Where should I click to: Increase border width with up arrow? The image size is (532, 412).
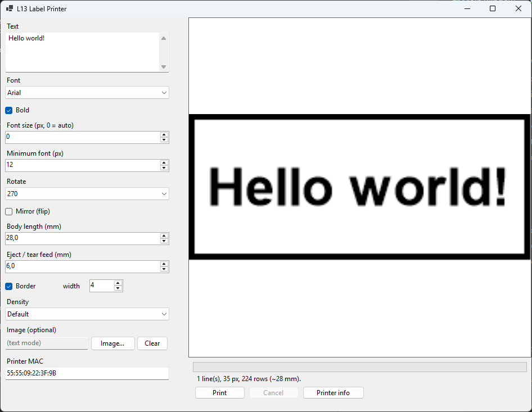click(x=118, y=283)
